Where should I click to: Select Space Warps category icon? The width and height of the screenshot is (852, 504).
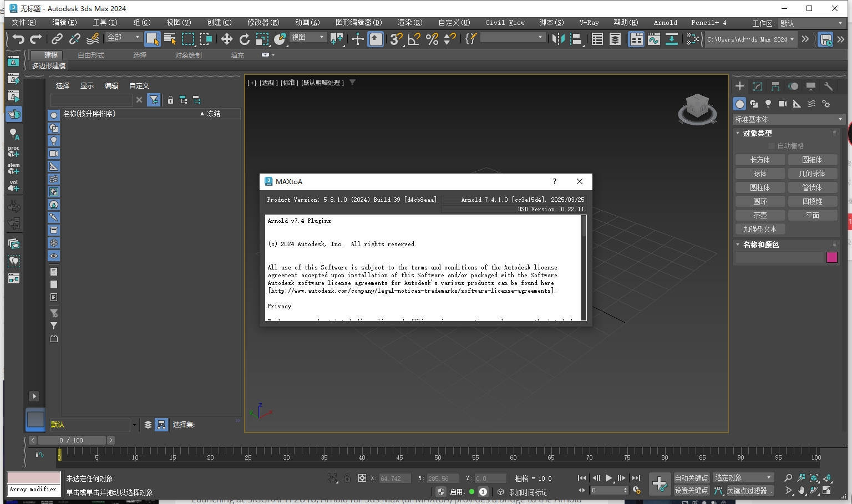[812, 104]
